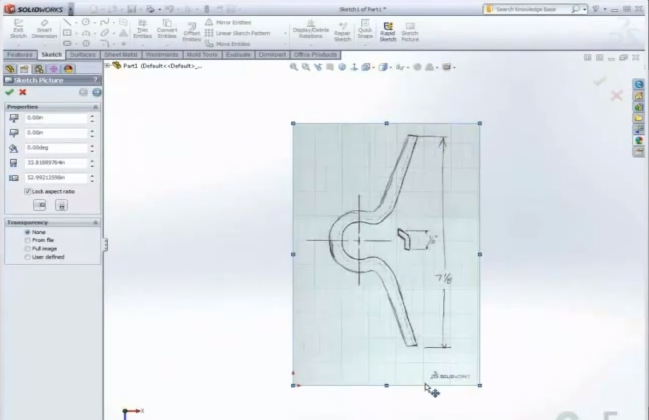The height and width of the screenshot is (420, 649).
Task: Open Quick Snaps
Action: [x=365, y=29]
